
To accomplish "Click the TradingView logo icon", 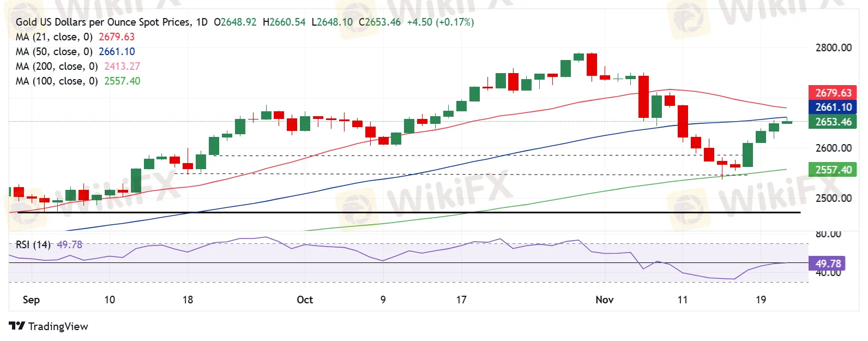I will [17, 326].
